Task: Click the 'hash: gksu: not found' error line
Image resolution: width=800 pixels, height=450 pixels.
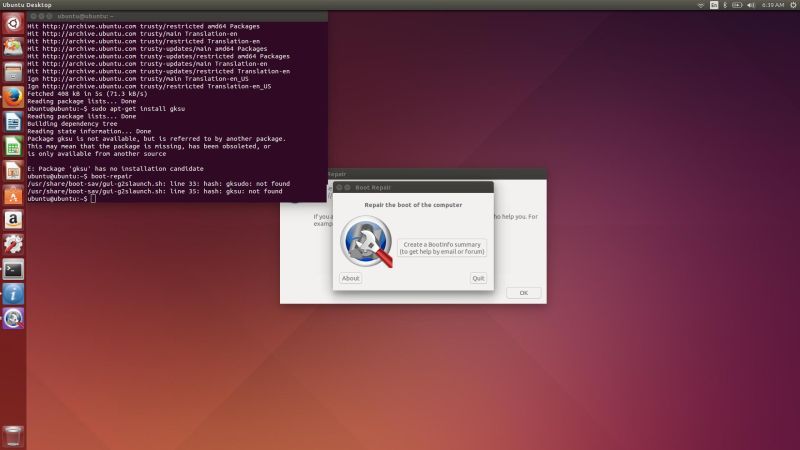Action: (155, 191)
